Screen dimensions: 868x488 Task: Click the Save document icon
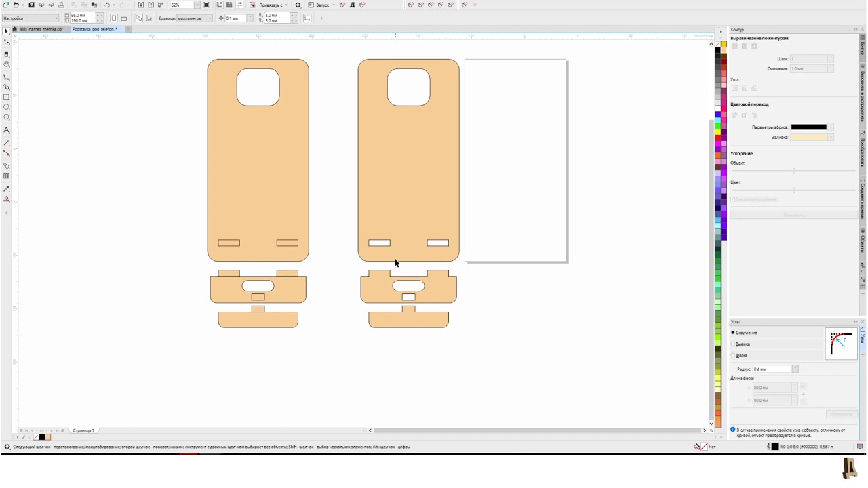tap(31, 5)
